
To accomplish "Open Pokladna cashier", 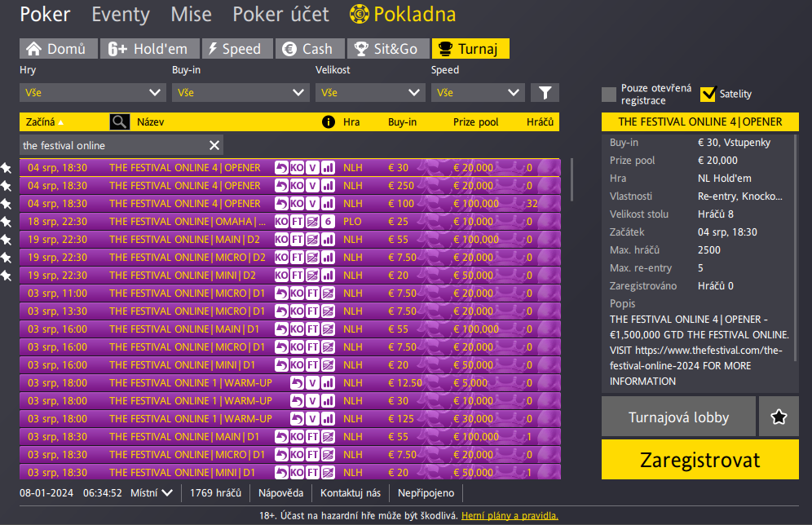I will pyautogui.click(x=403, y=14).
